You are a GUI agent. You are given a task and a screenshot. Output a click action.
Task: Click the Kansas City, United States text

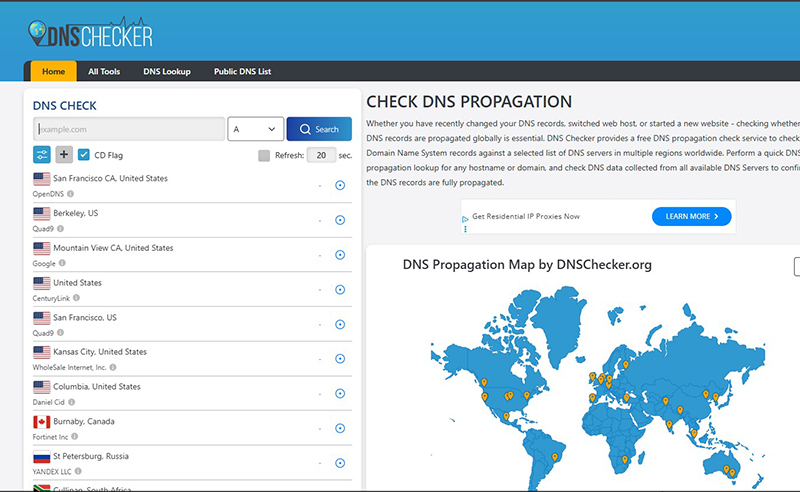click(100, 352)
